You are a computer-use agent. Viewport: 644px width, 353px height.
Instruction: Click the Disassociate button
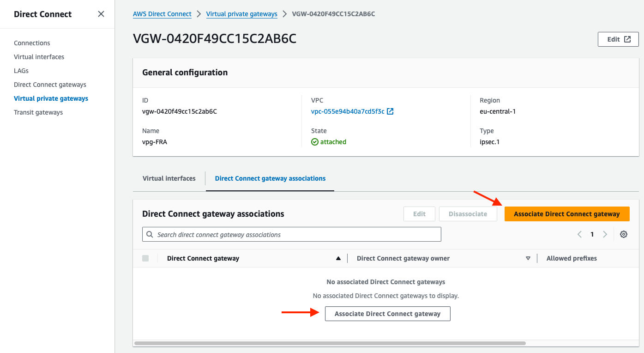tap(468, 214)
